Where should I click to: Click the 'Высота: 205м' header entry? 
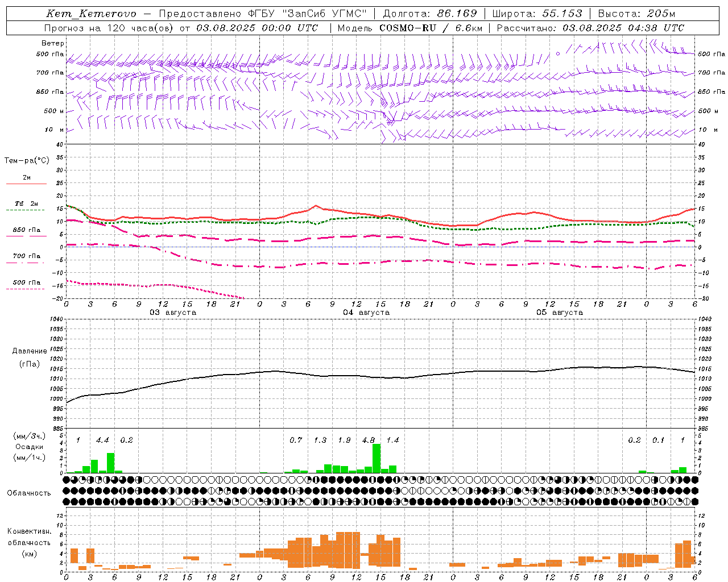[x=636, y=14]
